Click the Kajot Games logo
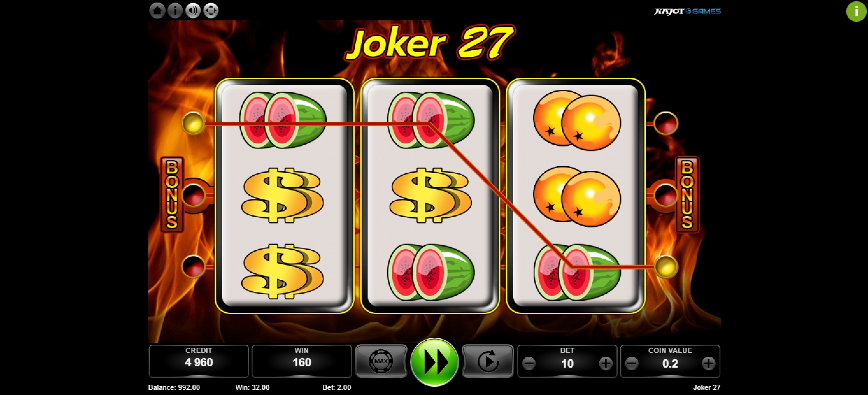The height and width of the screenshot is (395, 868). (687, 11)
